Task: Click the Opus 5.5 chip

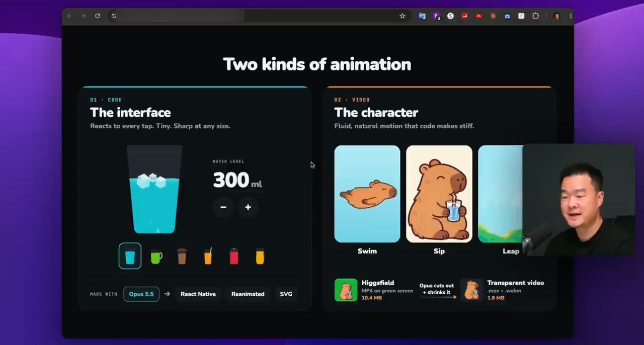Action: click(141, 294)
